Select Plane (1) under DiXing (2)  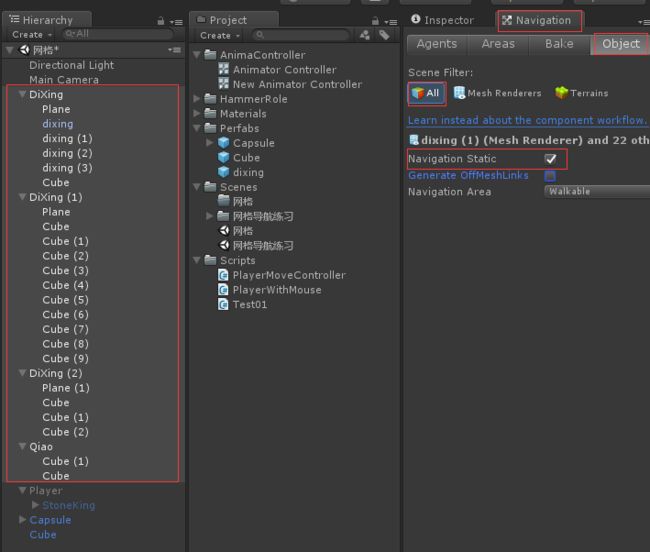pos(65,388)
